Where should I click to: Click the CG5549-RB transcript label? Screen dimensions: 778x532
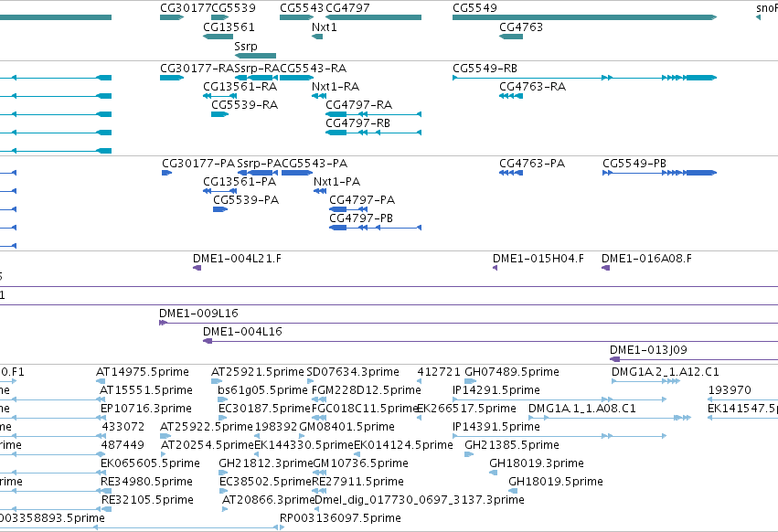pyautogui.click(x=485, y=69)
